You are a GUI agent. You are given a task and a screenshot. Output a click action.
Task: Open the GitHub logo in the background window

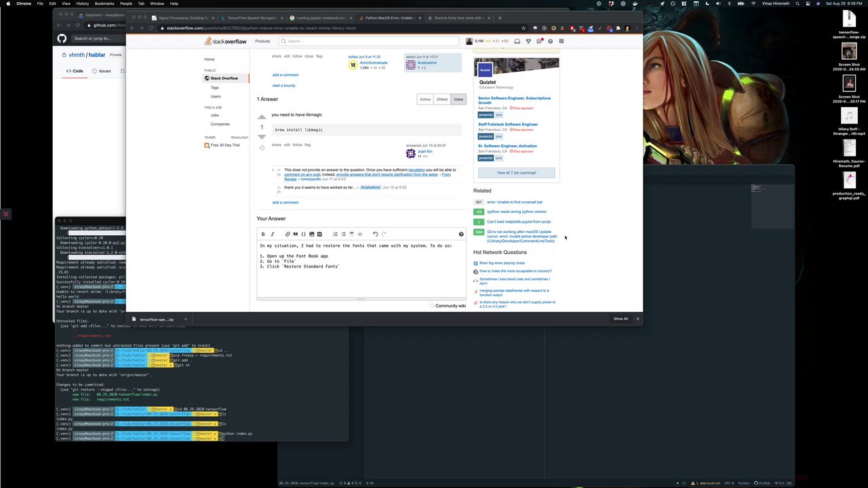point(62,39)
